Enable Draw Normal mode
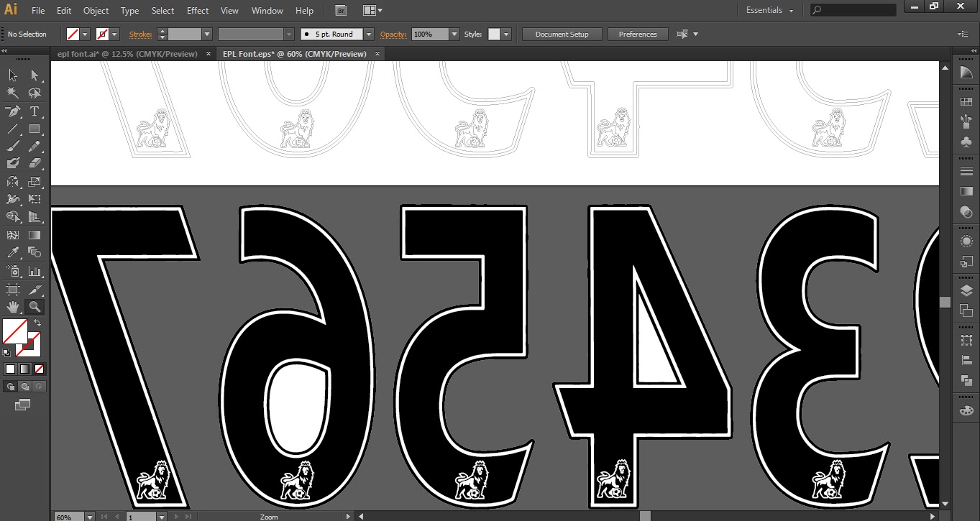The height and width of the screenshot is (521, 980). [10, 386]
